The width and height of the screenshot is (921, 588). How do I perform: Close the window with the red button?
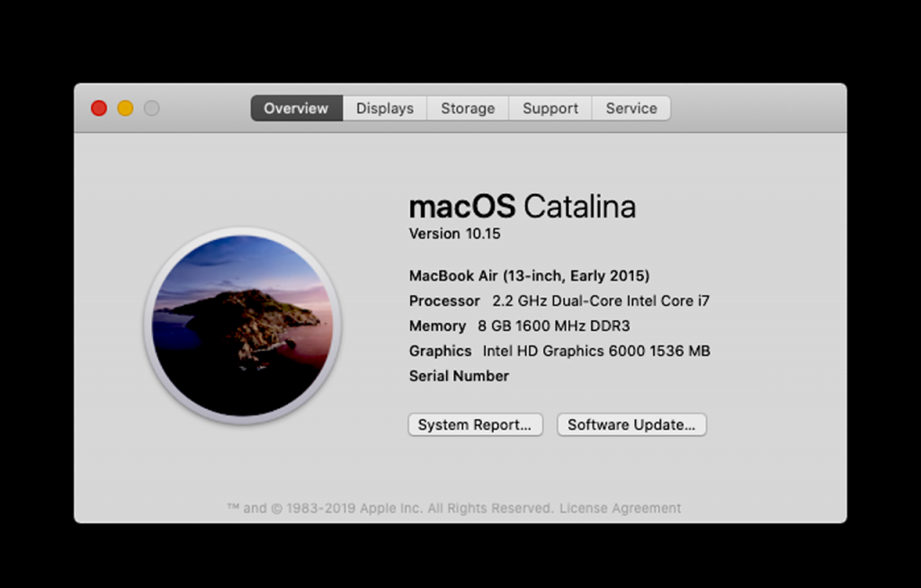(99, 108)
